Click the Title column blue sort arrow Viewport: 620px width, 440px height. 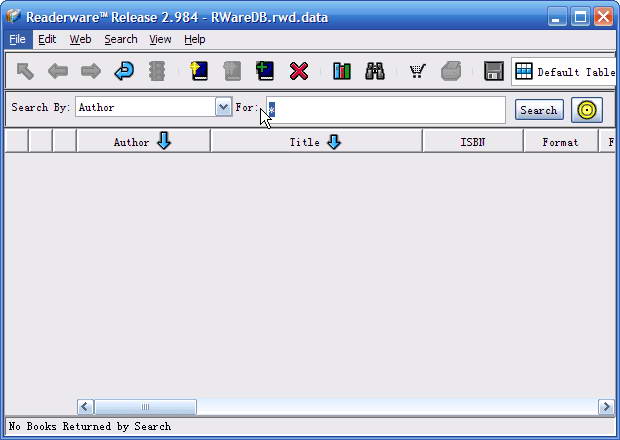334,142
